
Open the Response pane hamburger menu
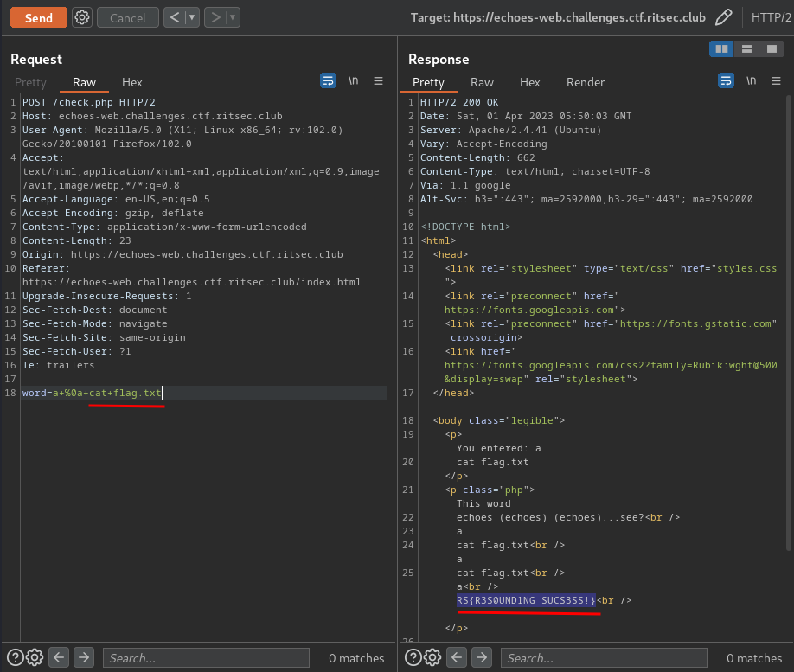tap(777, 80)
